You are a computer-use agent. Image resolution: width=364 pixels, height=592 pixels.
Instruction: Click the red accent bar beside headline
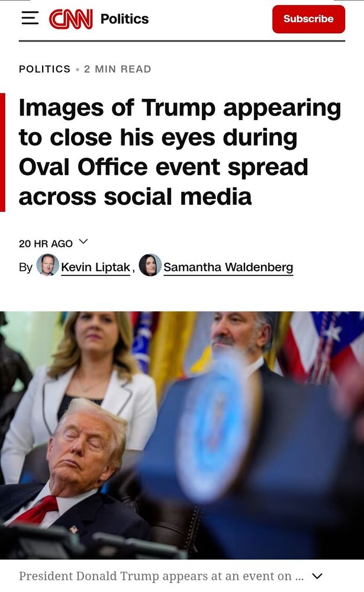(x=2, y=152)
